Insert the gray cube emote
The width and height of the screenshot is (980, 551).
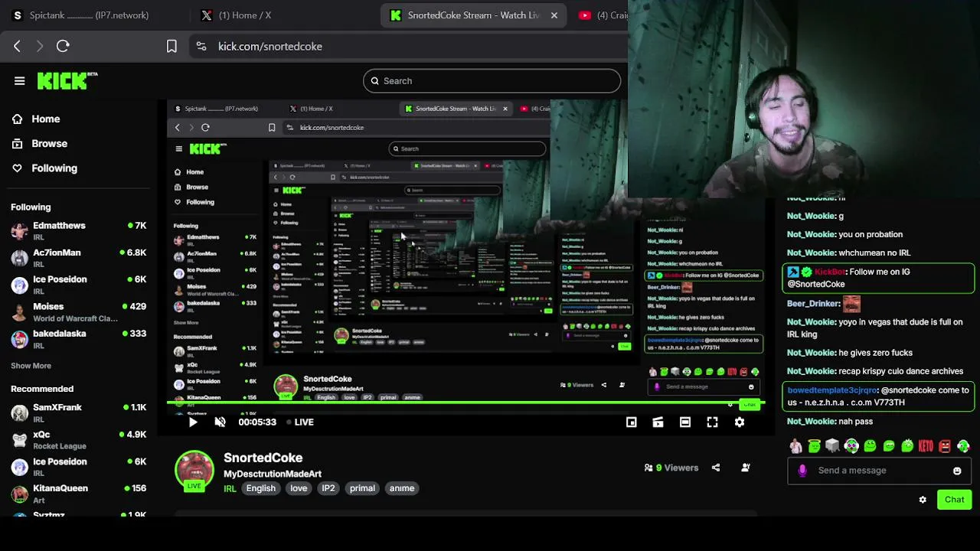pyautogui.click(x=833, y=445)
